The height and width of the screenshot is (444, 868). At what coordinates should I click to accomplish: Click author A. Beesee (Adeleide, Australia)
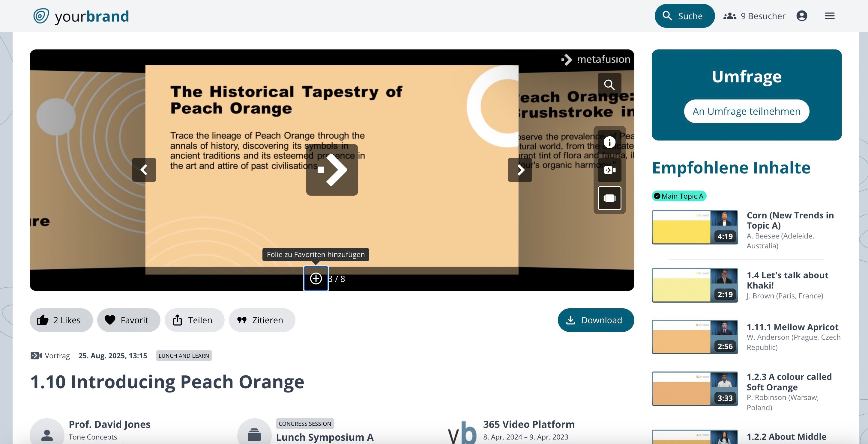pyautogui.click(x=780, y=241)
